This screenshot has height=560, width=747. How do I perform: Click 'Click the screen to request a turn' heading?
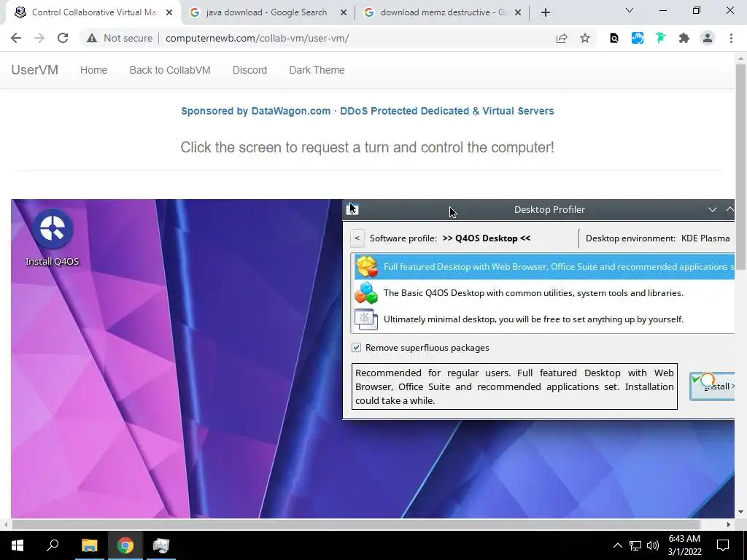pyautogui.click(x=368, y=147)
